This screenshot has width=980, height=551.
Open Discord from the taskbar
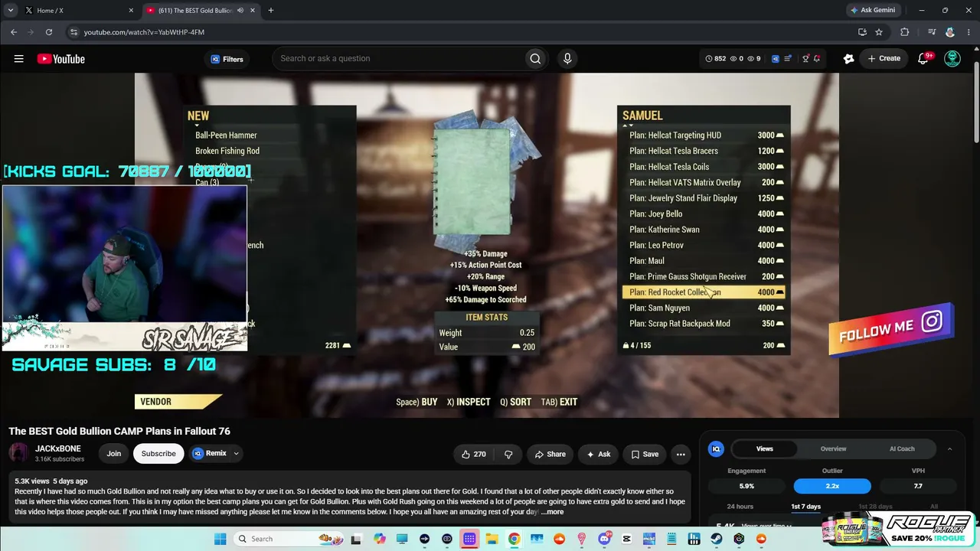[605, 539]
